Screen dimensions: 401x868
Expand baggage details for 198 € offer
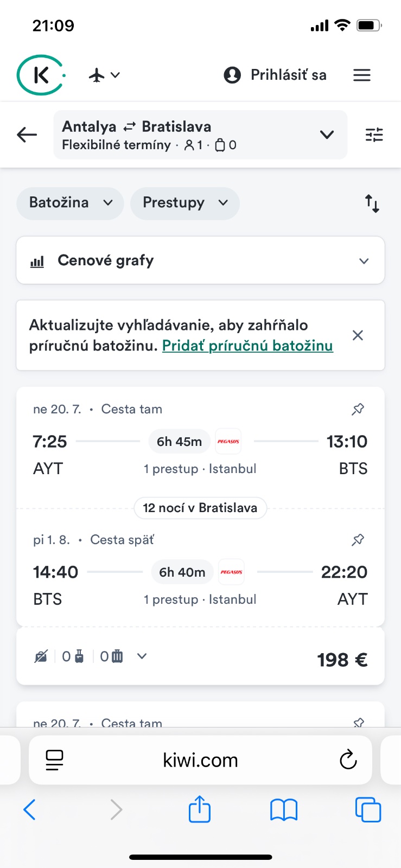[x=142, y=656]
